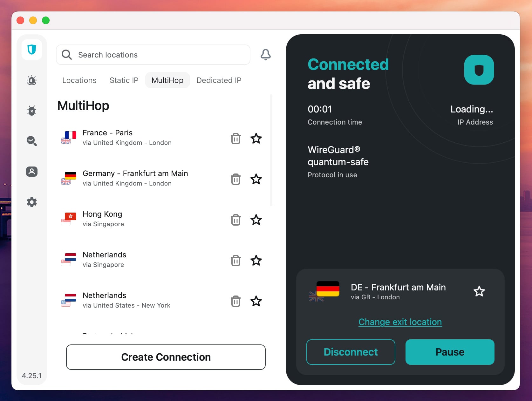Screen dimensions: 532x401
Task: Click the WireGuard quantum-safe protocol text
Action: tap(338, 156)
